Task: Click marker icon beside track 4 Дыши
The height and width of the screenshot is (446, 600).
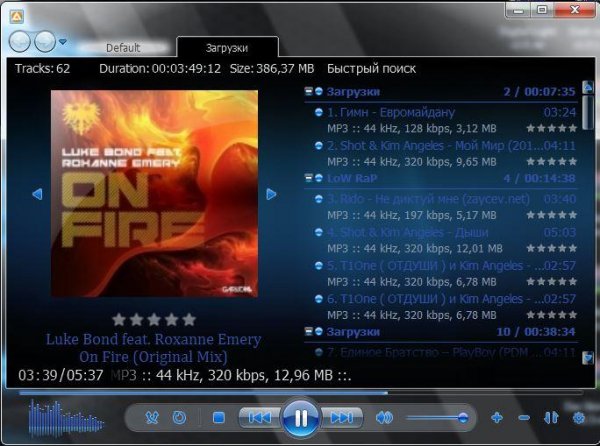Action: click(x=318, y=232)
